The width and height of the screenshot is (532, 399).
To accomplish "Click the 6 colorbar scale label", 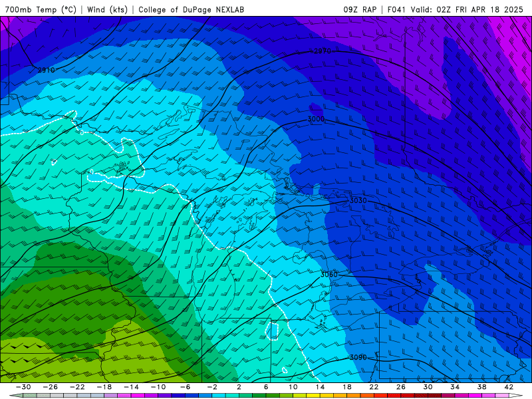I will click(x=265, y=387).
